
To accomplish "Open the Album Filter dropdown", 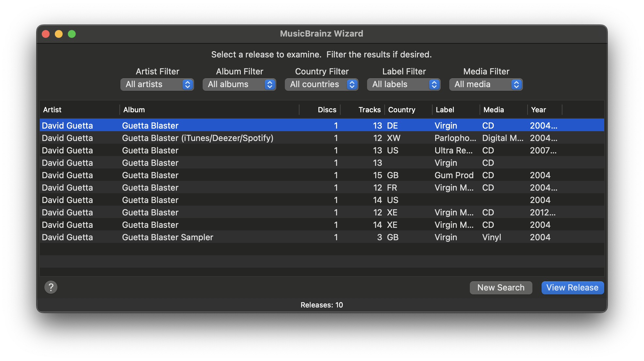I will [239, 85].
